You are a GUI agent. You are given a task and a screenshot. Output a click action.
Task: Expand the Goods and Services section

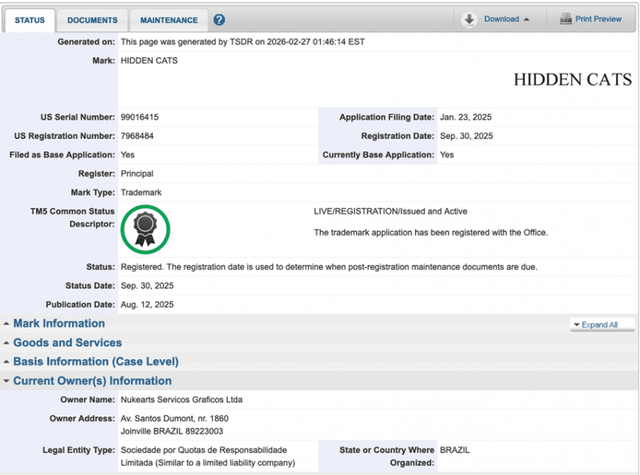click(67, 343)
